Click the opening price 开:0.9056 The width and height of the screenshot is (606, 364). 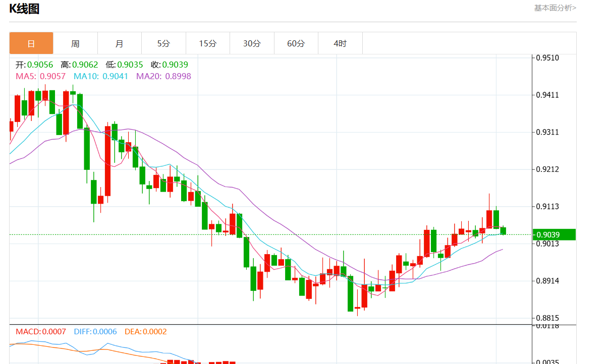tap(34, 65)
